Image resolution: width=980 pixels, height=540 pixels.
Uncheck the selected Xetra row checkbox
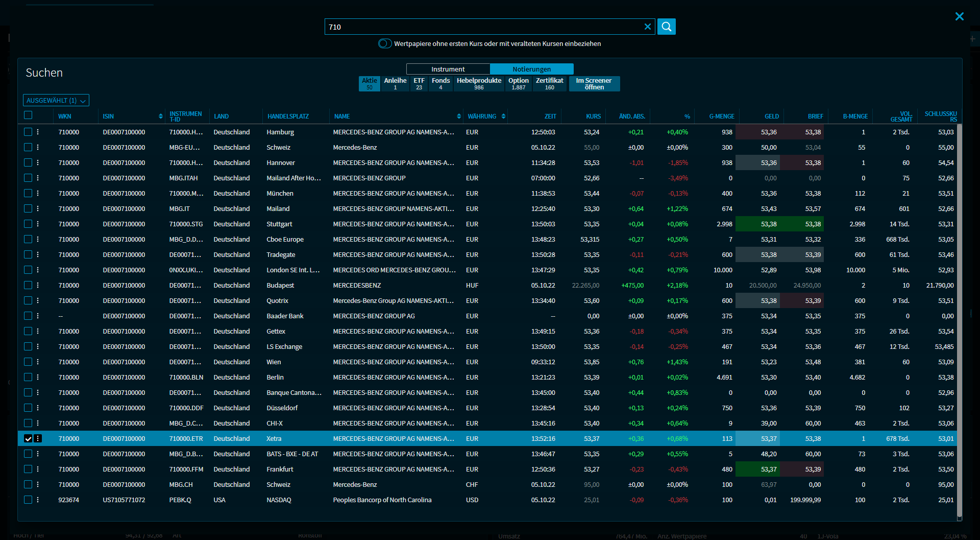(x=28, y=438)
